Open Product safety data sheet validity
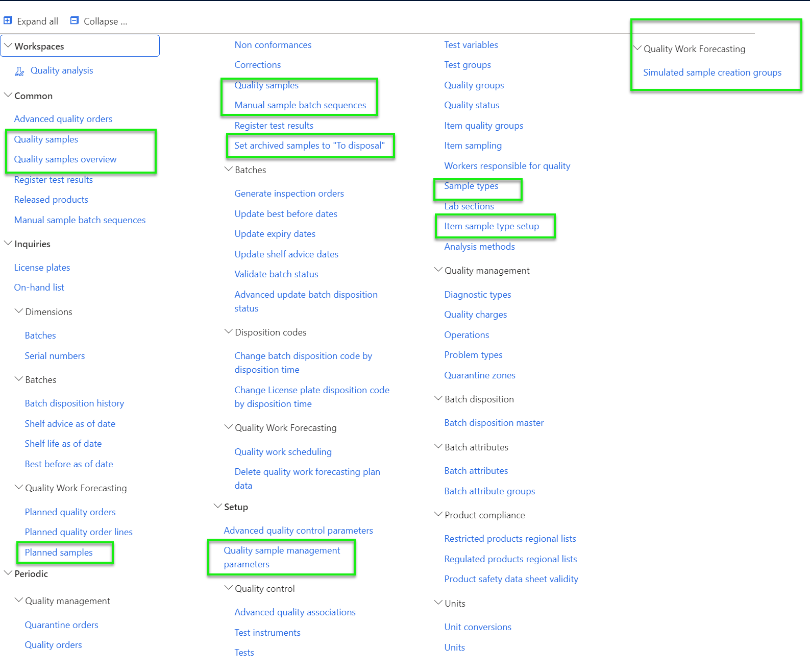 (511, 579)
